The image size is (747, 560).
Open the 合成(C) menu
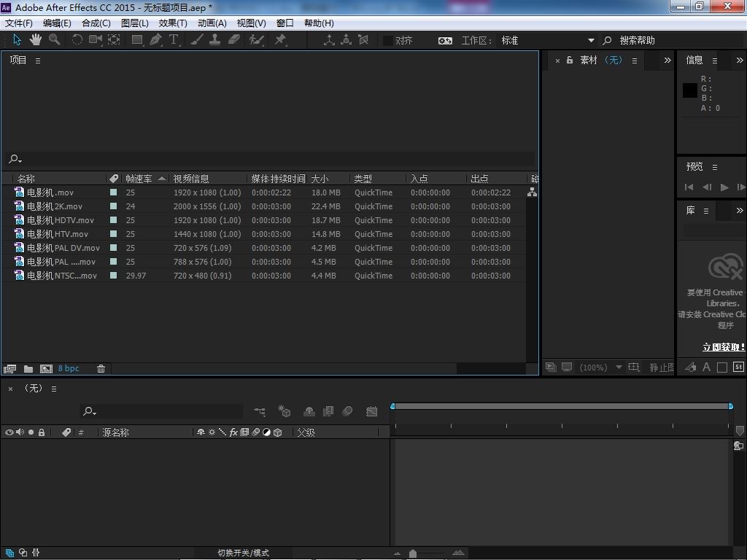click(x=96, y=23)
